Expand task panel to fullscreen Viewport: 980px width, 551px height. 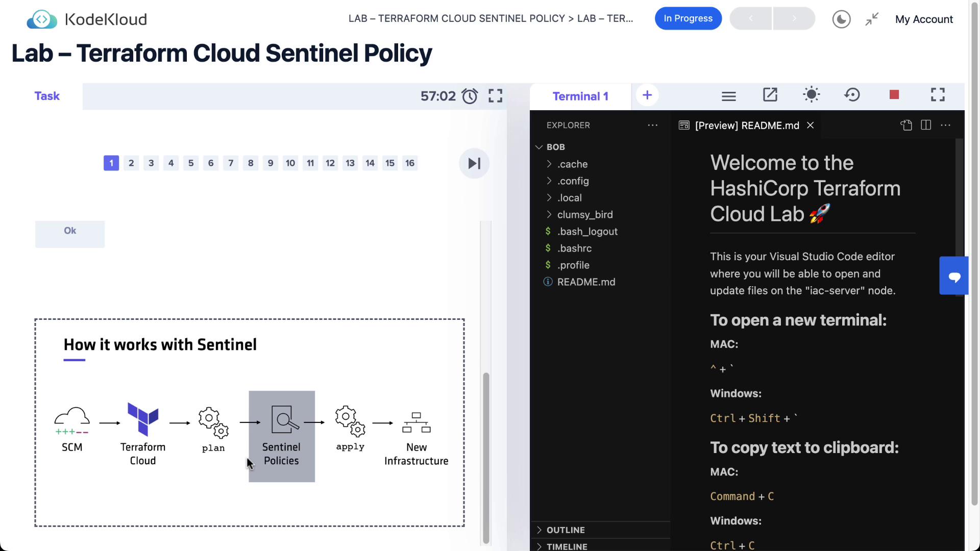point(495,96)
